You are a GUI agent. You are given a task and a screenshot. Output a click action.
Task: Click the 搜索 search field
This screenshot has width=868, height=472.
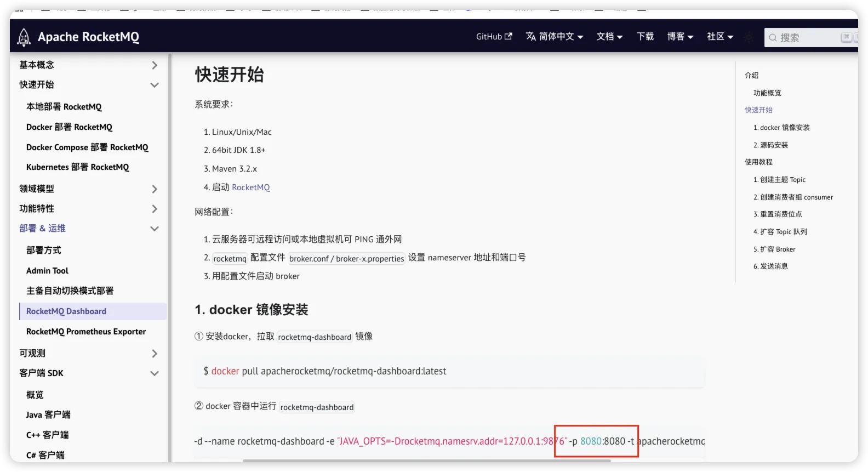click(x=811, y=37)
